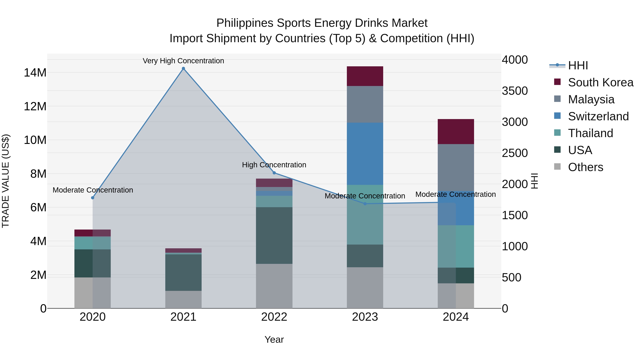Toggle Thailand legend entry
Viewport: 644px width, 362px height.
click(x=584, y=133)
